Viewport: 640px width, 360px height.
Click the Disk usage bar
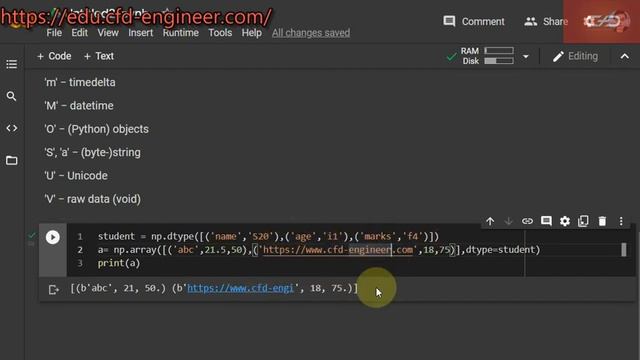499,61
